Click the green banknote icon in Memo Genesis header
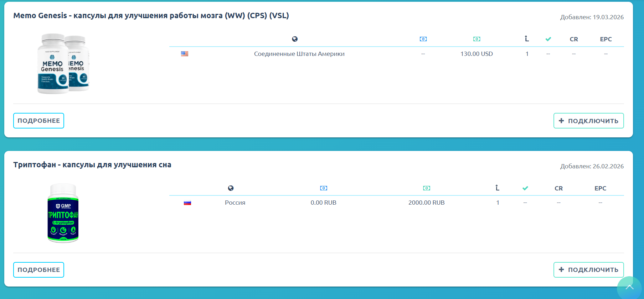 [476, 39]
